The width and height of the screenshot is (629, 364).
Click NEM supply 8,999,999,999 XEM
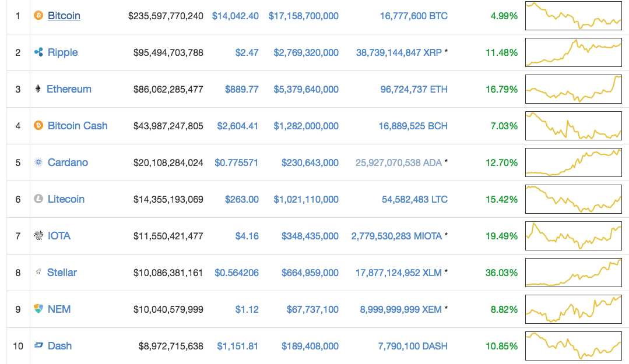pyautogui.click(x=400, y=309)
